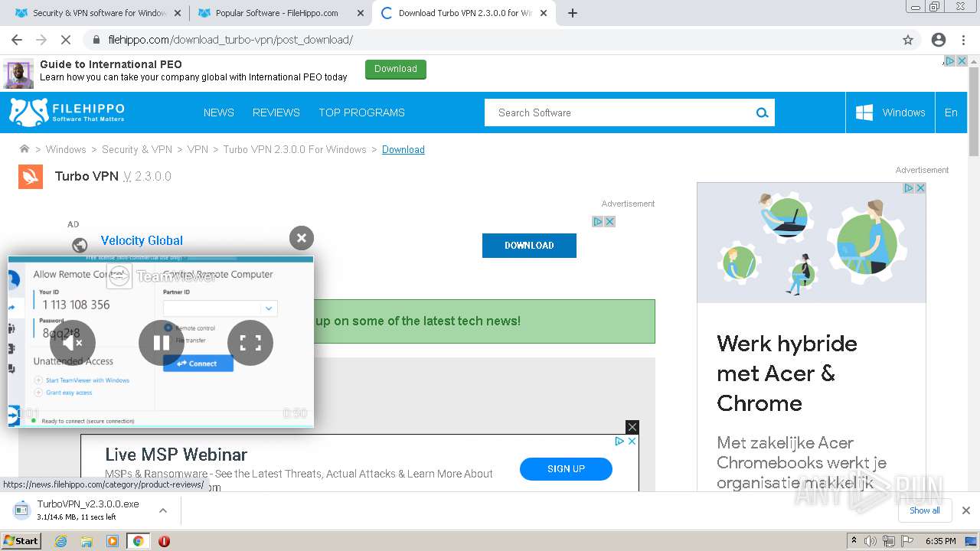
Task: Click Windows breadcrumb link
Action: 66,149
